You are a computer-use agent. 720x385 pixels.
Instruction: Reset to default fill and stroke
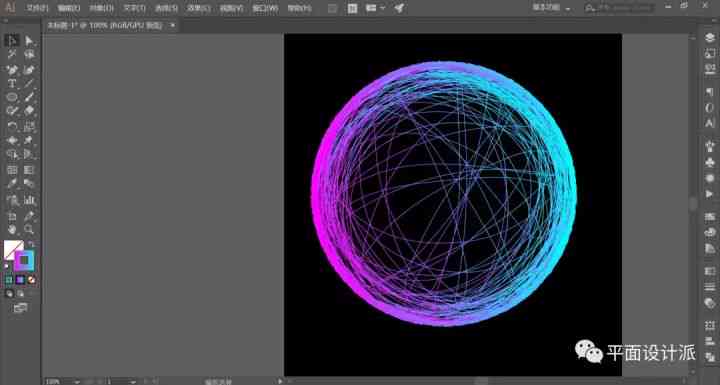click(x=6, y=266)
